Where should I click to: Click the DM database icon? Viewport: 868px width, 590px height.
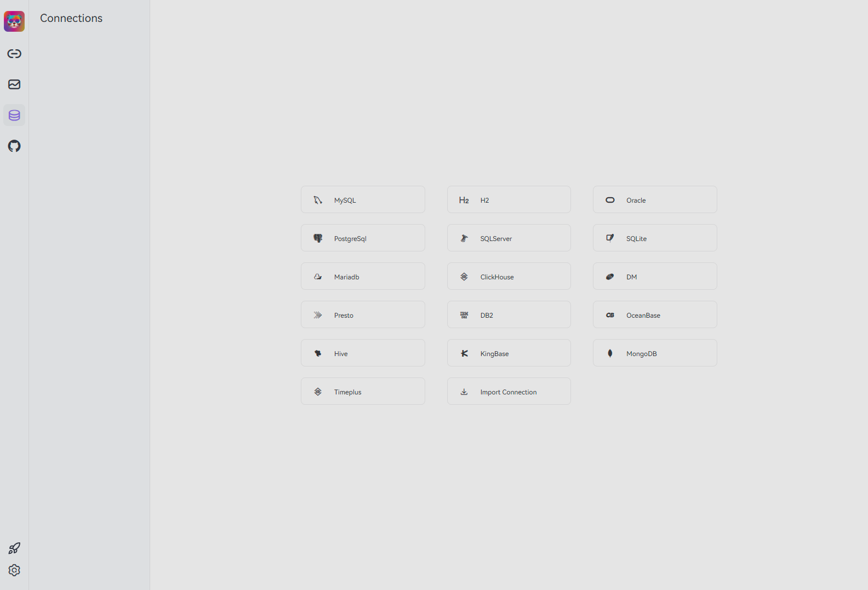point(610,277)
